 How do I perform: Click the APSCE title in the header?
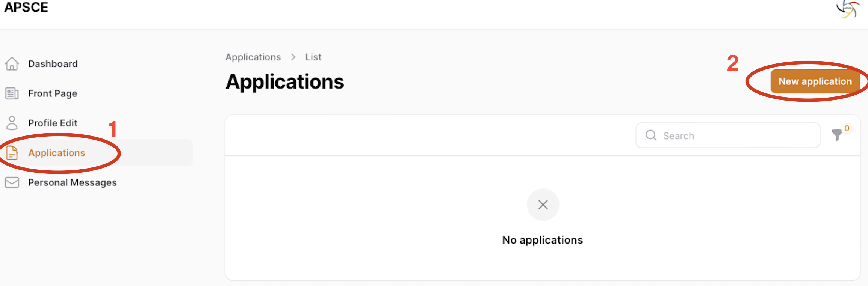point(26,7)
